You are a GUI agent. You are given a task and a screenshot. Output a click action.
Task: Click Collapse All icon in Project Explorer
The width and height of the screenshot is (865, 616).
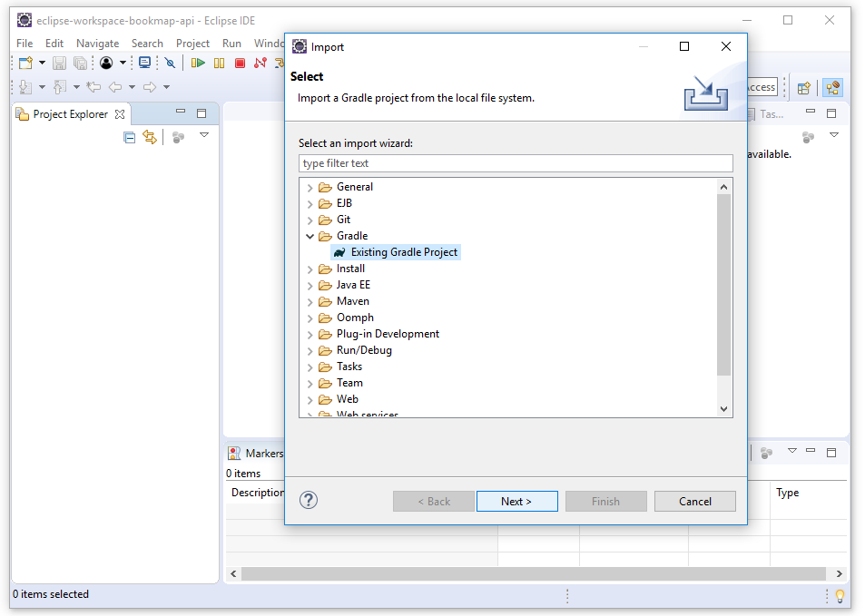pyautogui.click(x=130, y=137)
